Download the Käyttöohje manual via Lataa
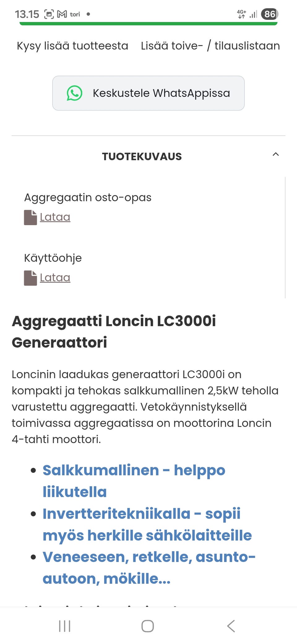The image size is (297, 644). click(55, 278)
